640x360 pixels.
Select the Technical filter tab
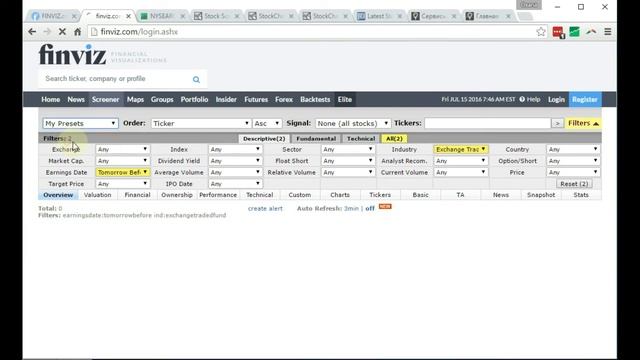click(x=361, y=139)
